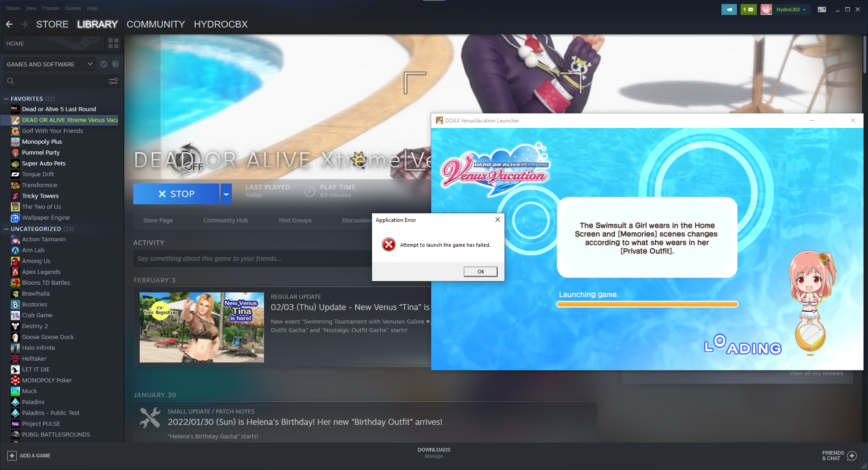Open the Find Groups link

point(295,221)
